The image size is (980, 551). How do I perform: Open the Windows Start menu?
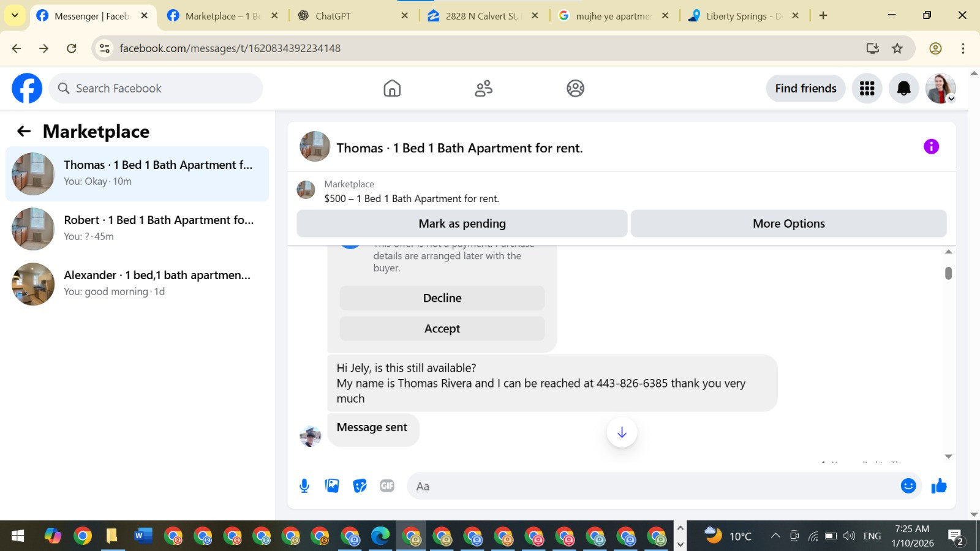point(18,536)
